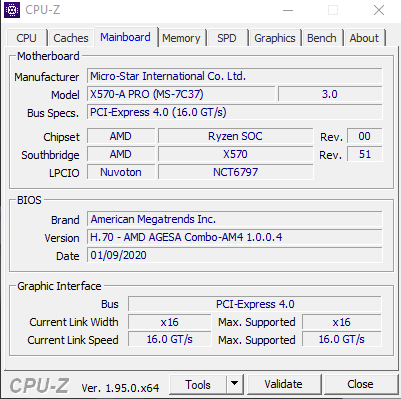Image resolution: width=401 pixels, height=399 pixels.
Task: Click the chipset Rev. 00 value
Action: 365,136
